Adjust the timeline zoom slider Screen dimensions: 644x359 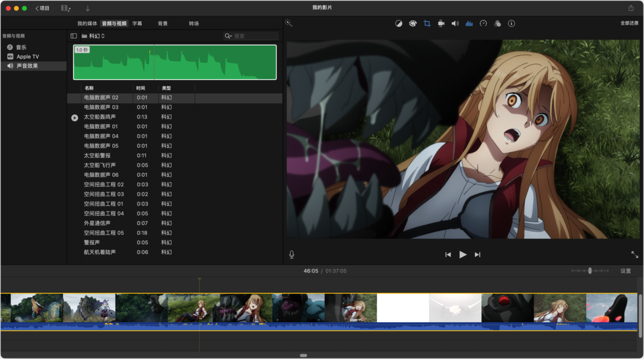point(590,271)
